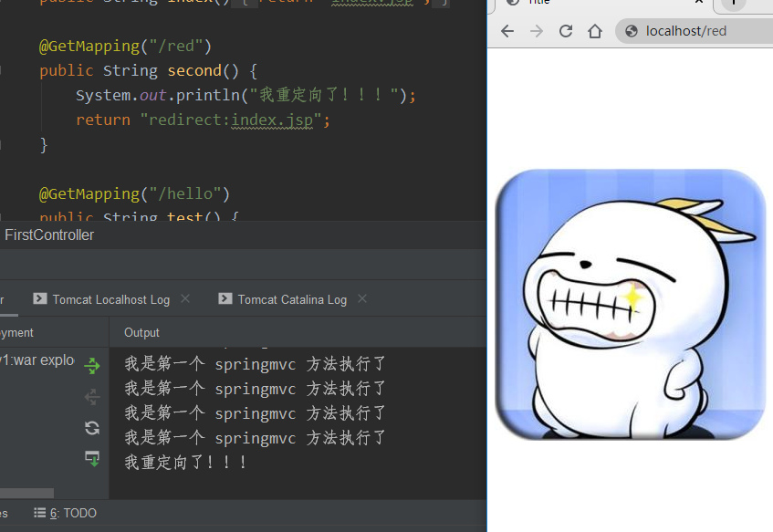
Task: Open the 6: TODO tool window
Action: pos(65,513)
